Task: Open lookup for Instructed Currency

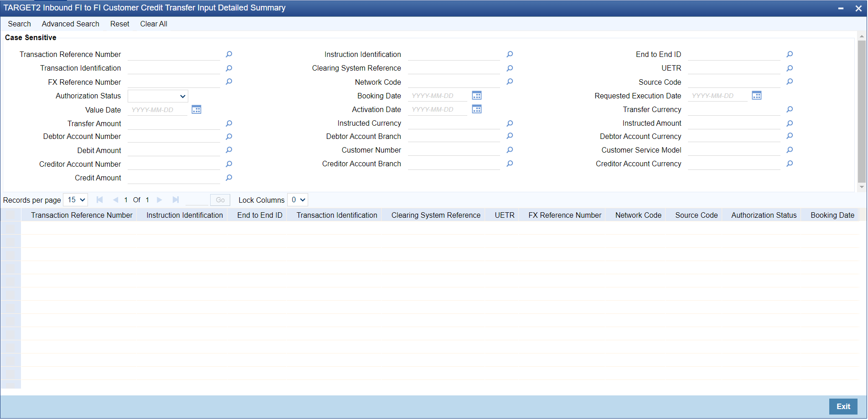Action: 510,124
